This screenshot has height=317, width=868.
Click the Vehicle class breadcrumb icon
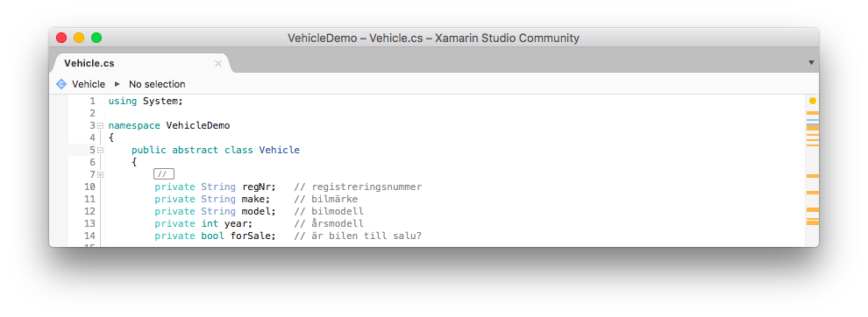(x=61, y=84)
